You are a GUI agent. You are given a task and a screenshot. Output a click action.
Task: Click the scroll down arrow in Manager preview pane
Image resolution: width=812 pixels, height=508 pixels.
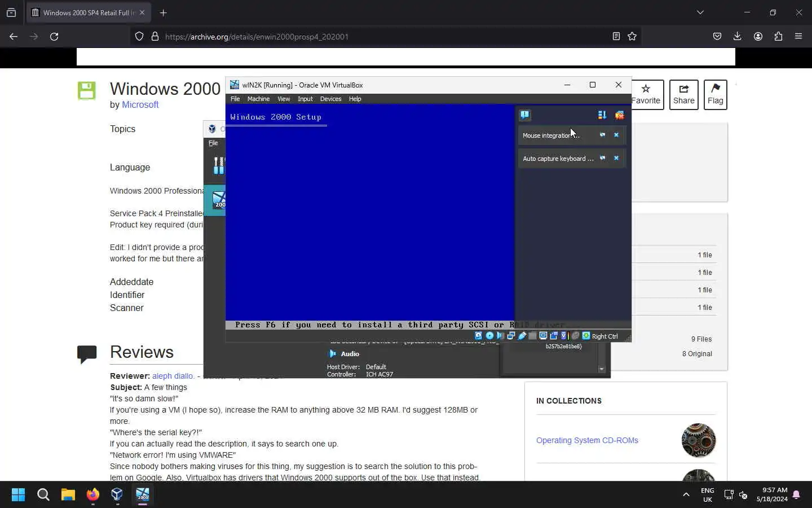602,369
